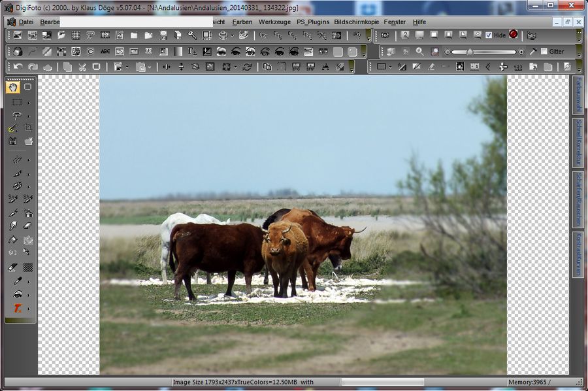Toggle the Hide checkbox
Viewport: 588px width, 391px height.
point(489,35)
